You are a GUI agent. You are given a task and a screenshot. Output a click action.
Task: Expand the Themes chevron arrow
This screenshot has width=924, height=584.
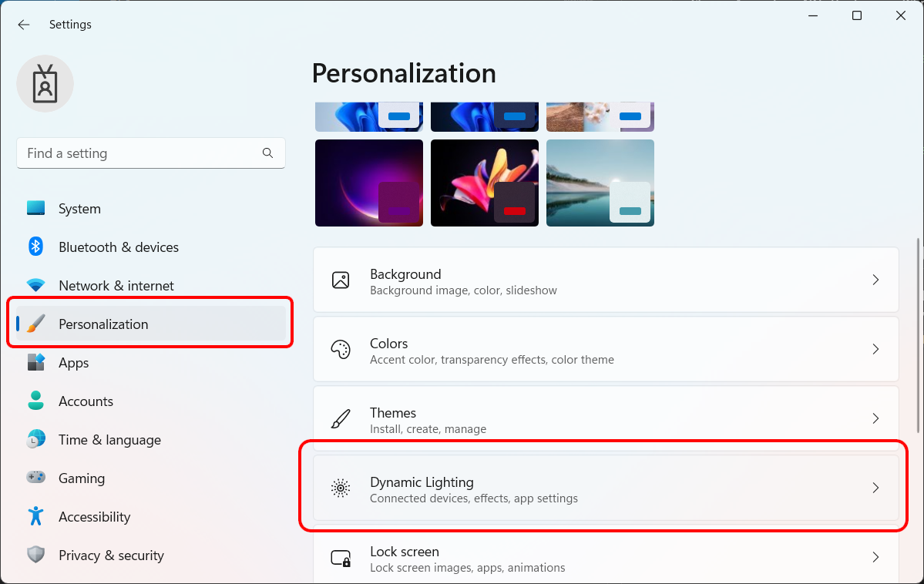point(875,418)
